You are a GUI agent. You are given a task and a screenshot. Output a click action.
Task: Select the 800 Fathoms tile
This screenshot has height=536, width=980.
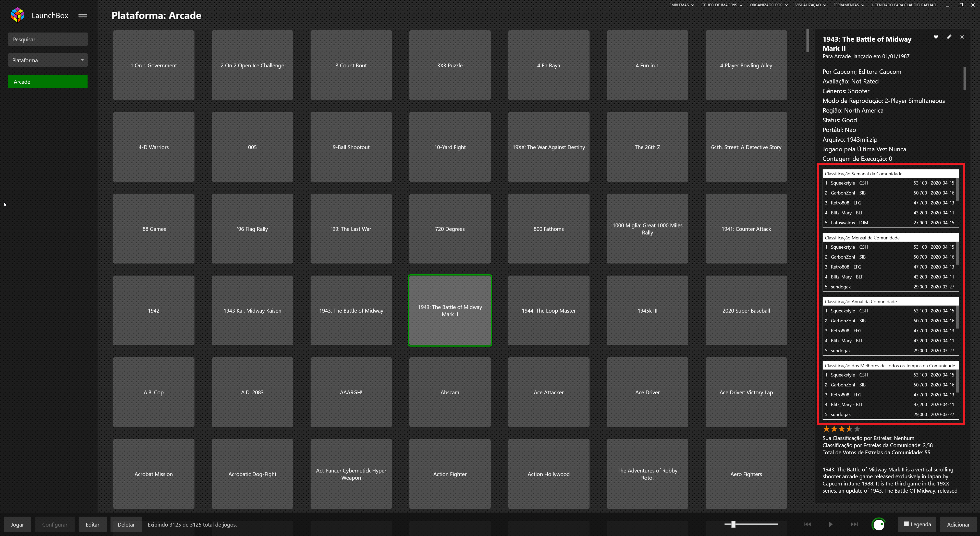click(549, 229)
